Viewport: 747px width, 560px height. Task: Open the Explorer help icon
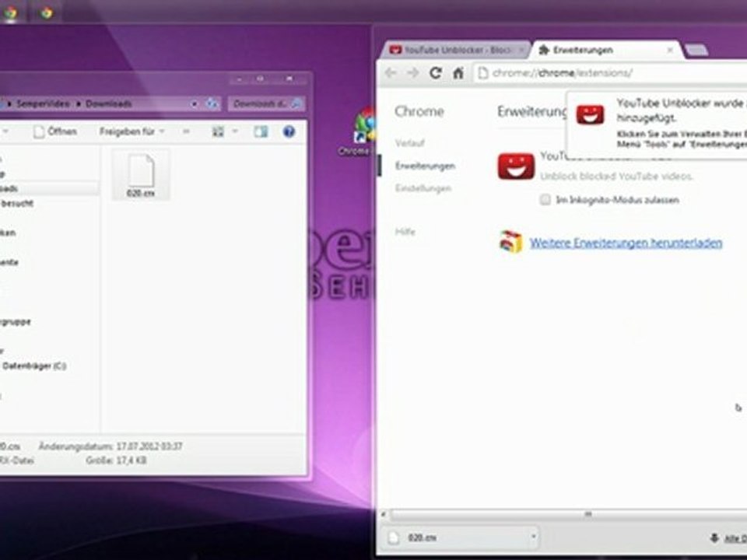coord(289,131)
